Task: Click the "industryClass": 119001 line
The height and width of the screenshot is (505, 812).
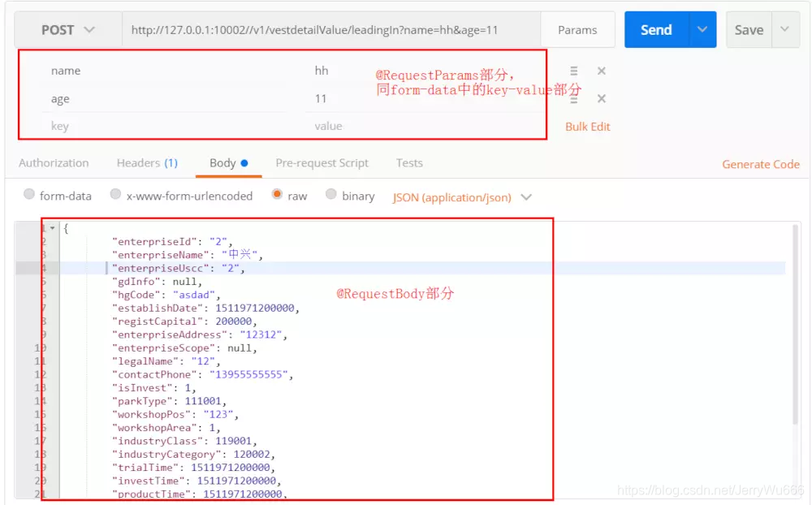Action: 184,442
